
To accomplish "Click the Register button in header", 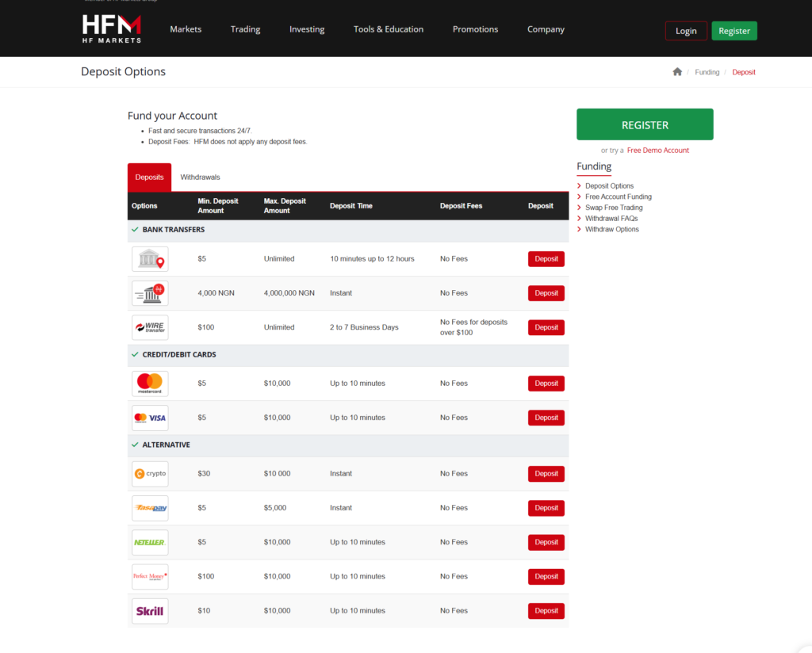I will tap(734, 31).
